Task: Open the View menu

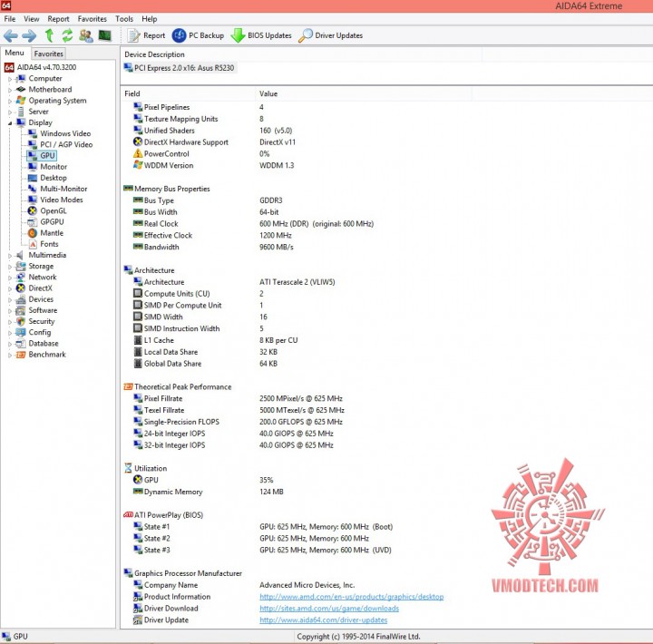Action: (31, 19)
